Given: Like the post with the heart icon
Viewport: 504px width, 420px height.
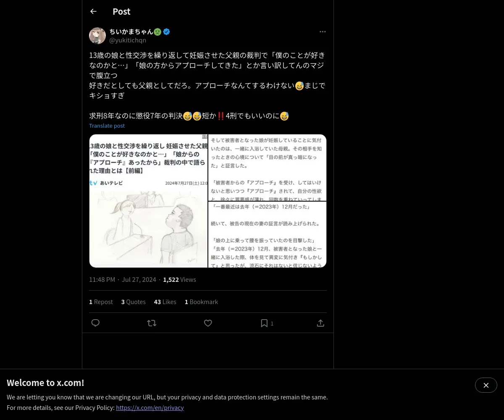Looking at the screenshot, I should pyautogui.click(x=208, y=323).
